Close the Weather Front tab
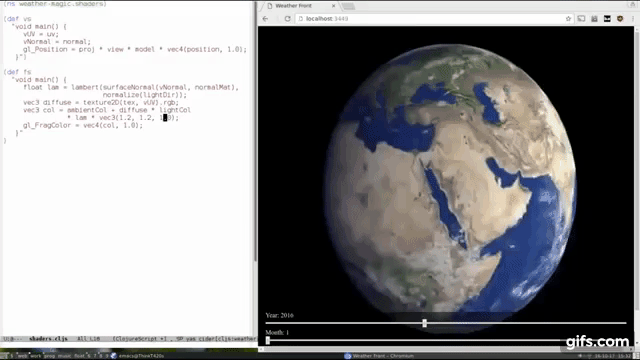This screenshot has height=360, width=640. (333, 6)
